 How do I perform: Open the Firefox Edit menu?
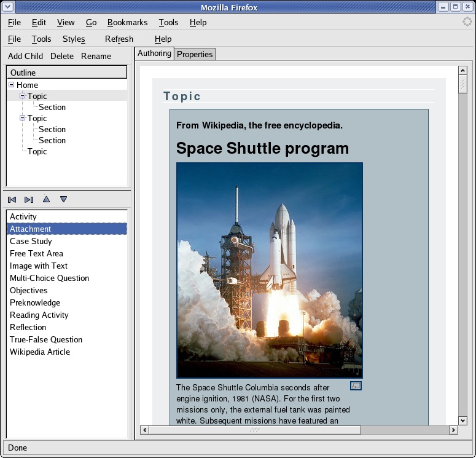pos(39,23)
